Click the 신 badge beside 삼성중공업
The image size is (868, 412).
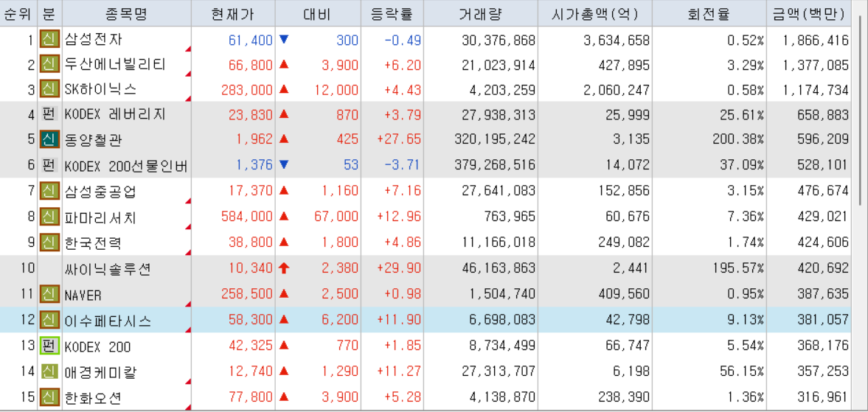[49, 191]
